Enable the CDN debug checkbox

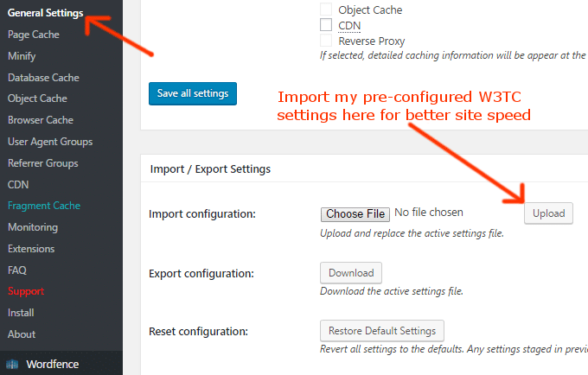[326, 25]
